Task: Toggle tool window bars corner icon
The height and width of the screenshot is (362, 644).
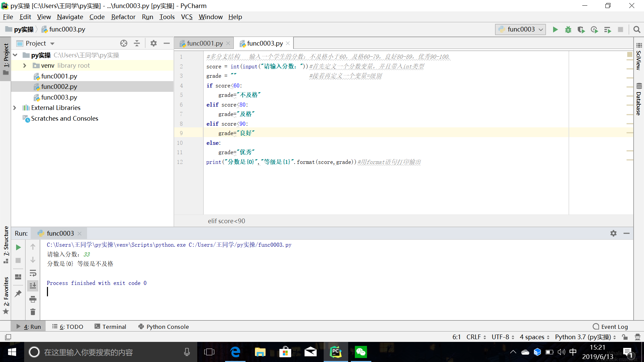Action: [x=8, y=337]
